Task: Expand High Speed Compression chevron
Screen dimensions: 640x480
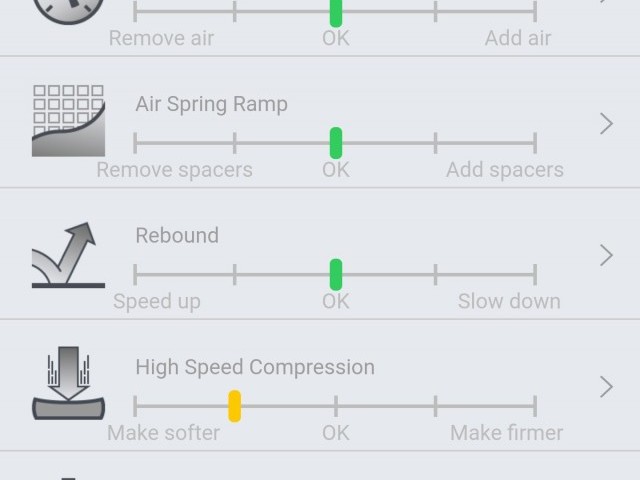Action: 606,386
